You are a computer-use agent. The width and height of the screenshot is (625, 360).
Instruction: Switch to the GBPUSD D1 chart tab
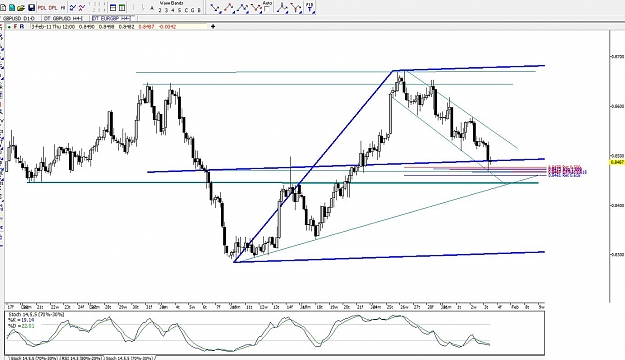pos(19,18)
